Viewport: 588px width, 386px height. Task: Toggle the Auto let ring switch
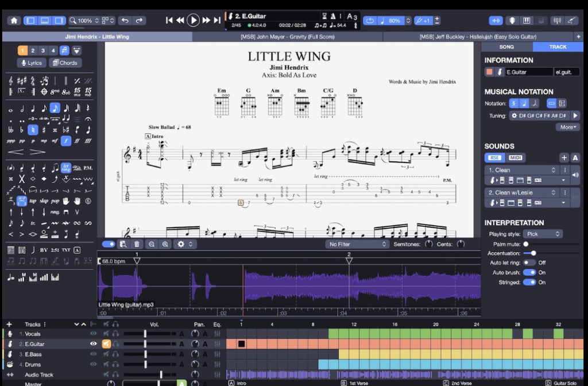point(529,263)
